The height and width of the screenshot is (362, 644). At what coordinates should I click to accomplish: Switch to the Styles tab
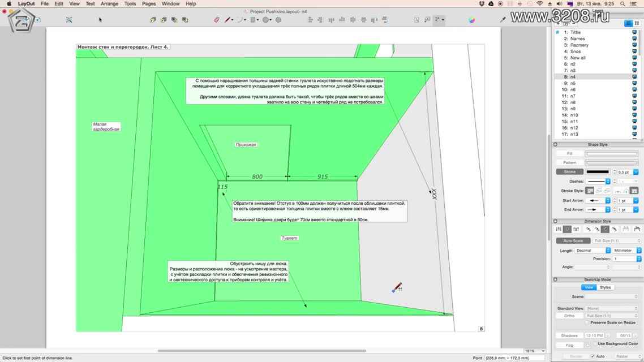(x=606, y=287)
